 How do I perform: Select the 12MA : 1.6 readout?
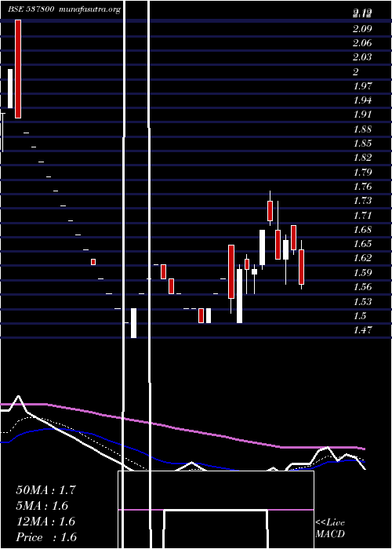click(x=45, y=521)
